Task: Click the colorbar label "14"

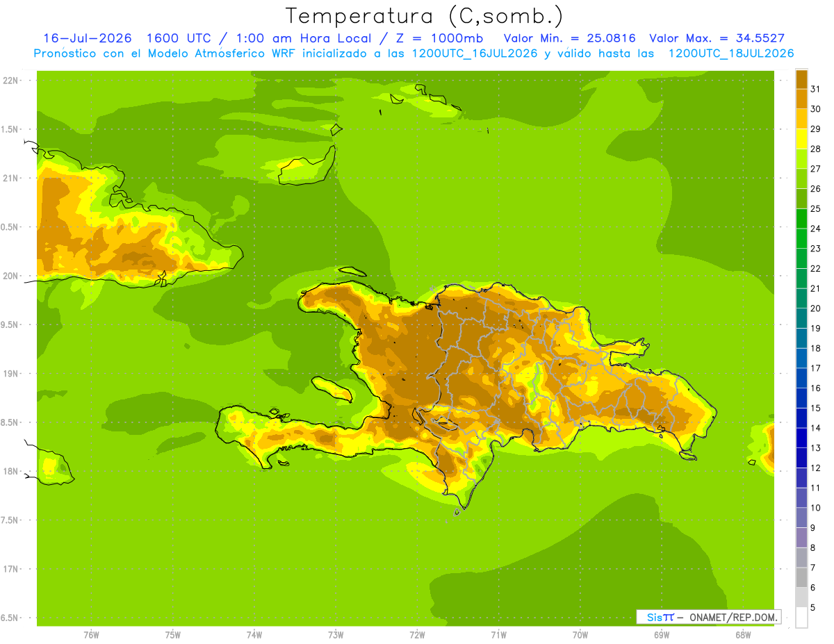Action: pyautogui.click(x=816, y=428)
